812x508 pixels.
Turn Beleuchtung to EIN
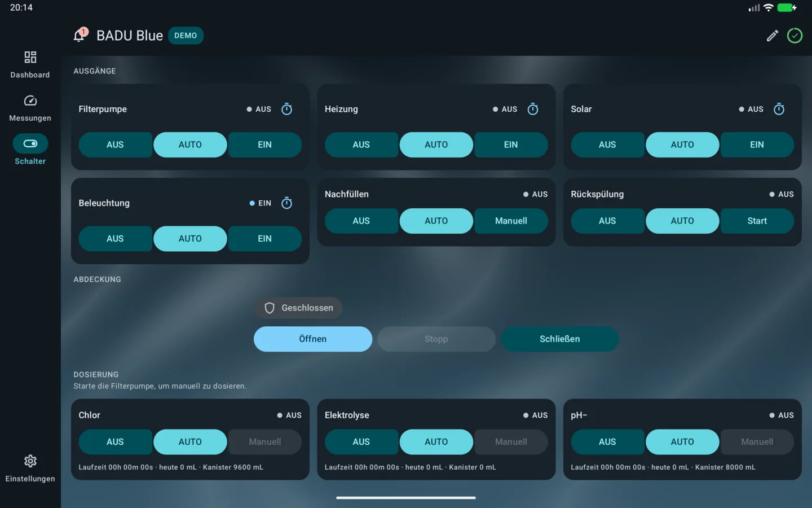click(x=265, y=239)
